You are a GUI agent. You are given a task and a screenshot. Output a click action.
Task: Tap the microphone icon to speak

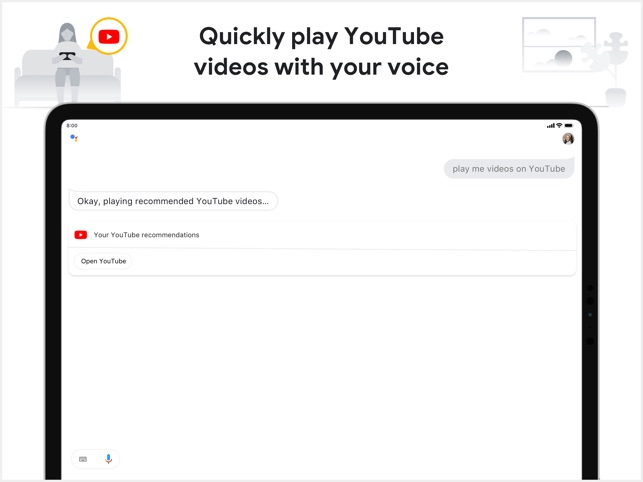[x=108, y=459]
